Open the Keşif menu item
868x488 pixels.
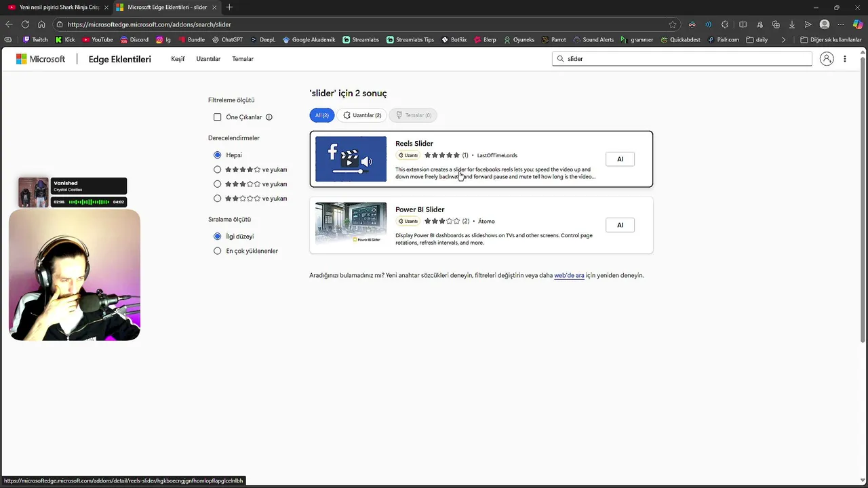pyautogui.click(x=178, y=59)
